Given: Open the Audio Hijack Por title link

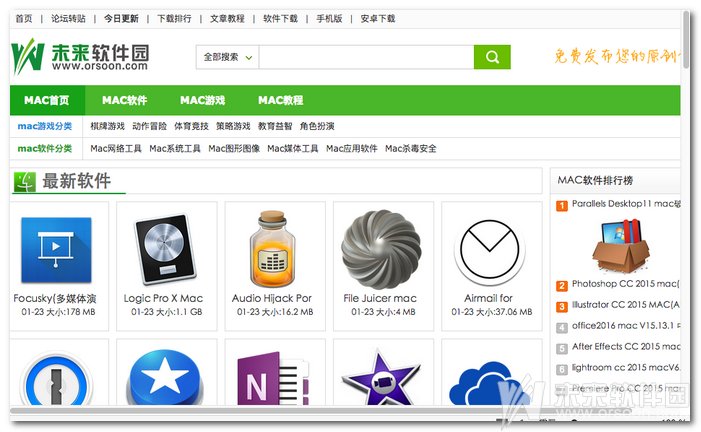Looking at the screenshot, I should pos(272,298).
